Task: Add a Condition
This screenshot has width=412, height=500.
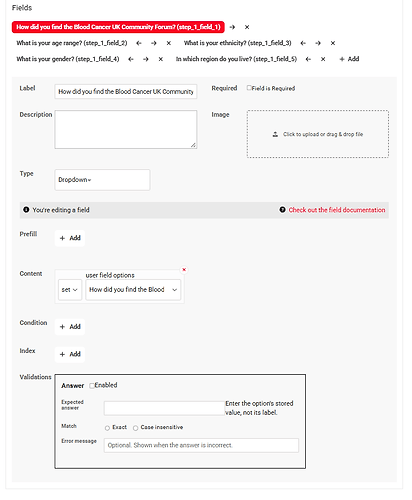Action: tap(70, 327)
